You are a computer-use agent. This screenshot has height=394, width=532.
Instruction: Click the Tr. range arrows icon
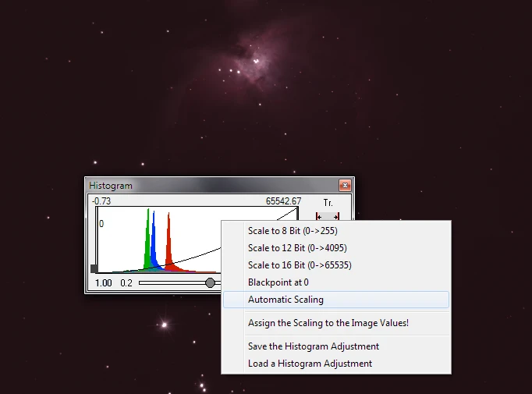tap(328, 216)
